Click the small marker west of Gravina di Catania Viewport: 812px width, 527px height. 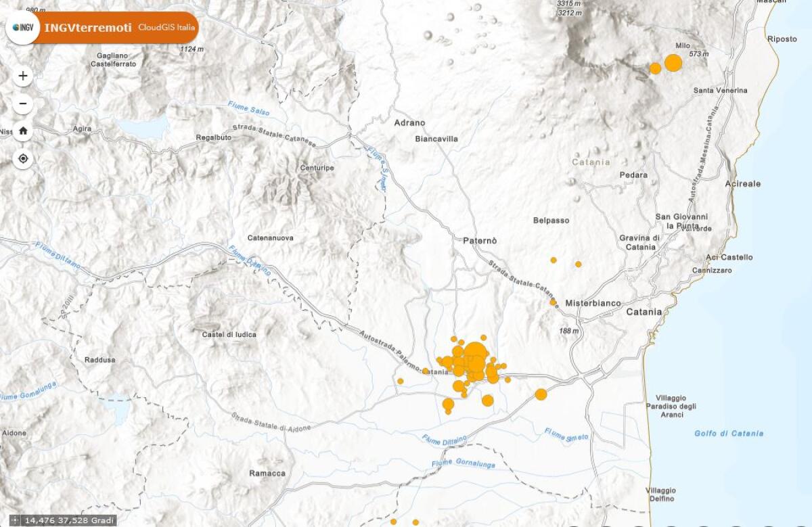tap(578, 264)
